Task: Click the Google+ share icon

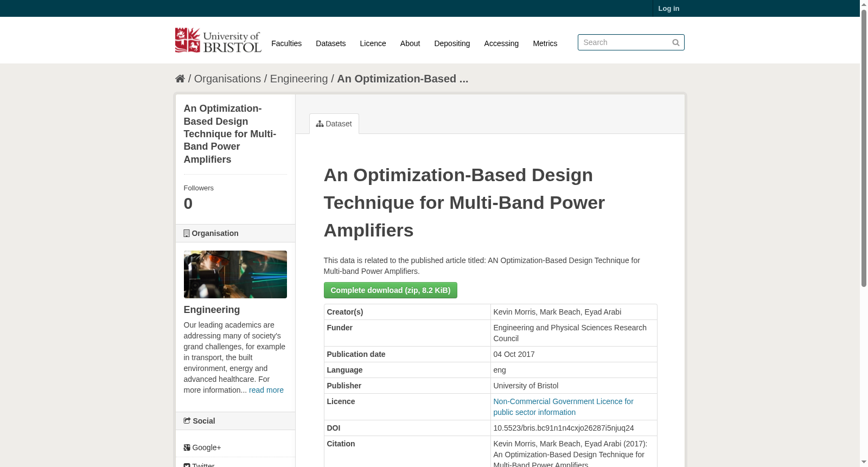Action: tap(187, 447)
